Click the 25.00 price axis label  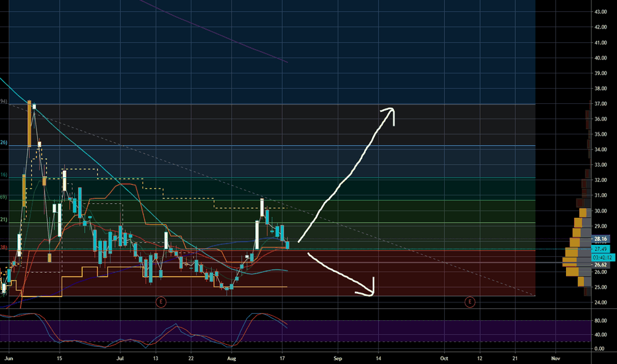(x=600, y=287)
